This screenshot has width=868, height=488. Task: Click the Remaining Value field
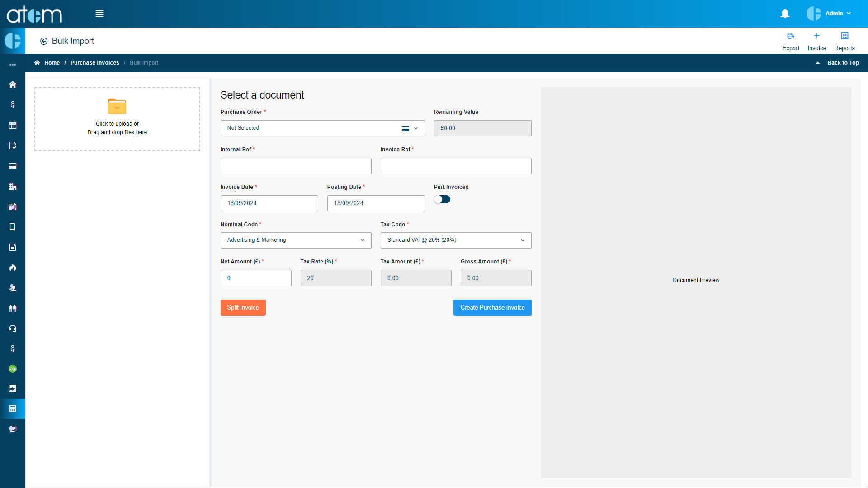[482, 128]
